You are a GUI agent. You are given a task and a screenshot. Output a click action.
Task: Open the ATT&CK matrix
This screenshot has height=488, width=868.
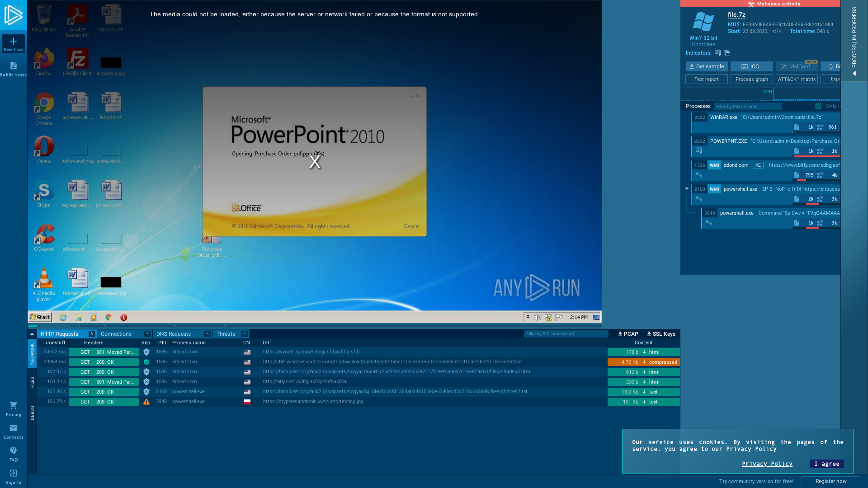[797, 79]
